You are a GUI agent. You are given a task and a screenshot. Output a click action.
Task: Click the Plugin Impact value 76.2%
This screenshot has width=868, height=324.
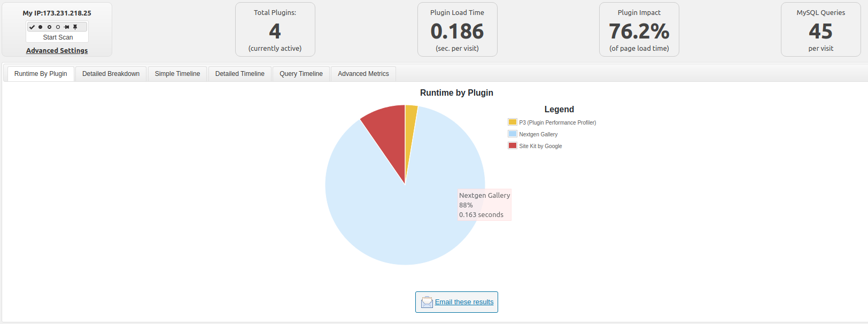[639, 31]
